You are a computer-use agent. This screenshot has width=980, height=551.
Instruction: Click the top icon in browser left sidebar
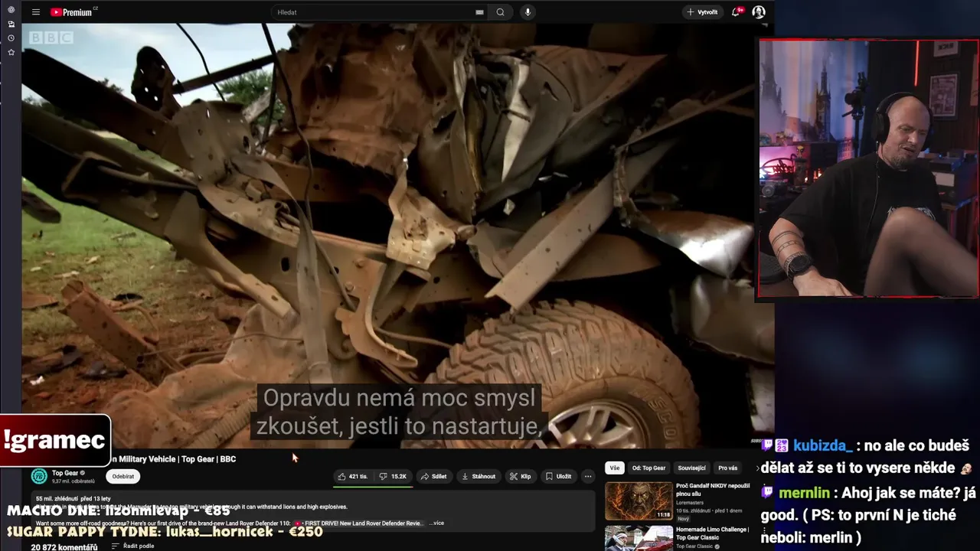pyautogui.click(x=11, y=10)
